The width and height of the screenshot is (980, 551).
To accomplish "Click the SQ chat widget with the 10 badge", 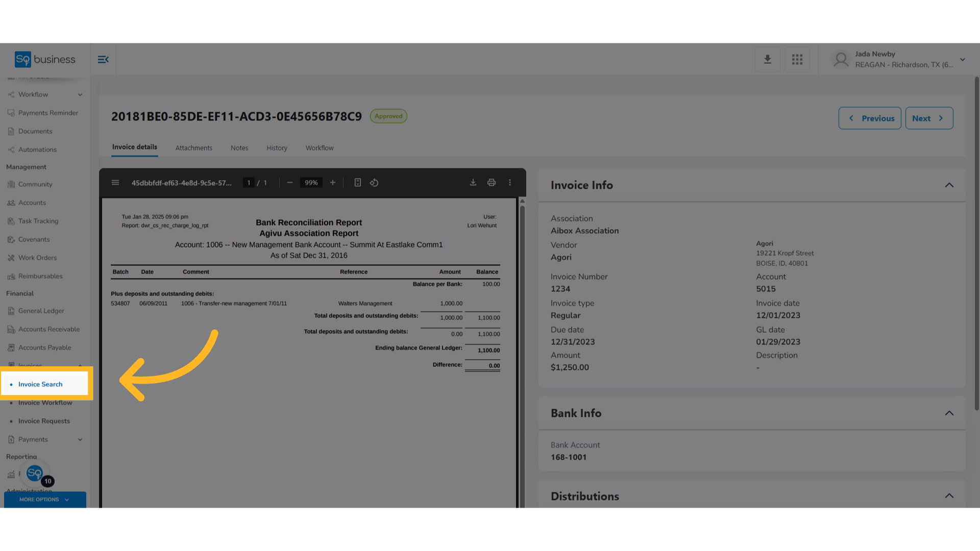I will pyautogui.click(x=35, y=474).
